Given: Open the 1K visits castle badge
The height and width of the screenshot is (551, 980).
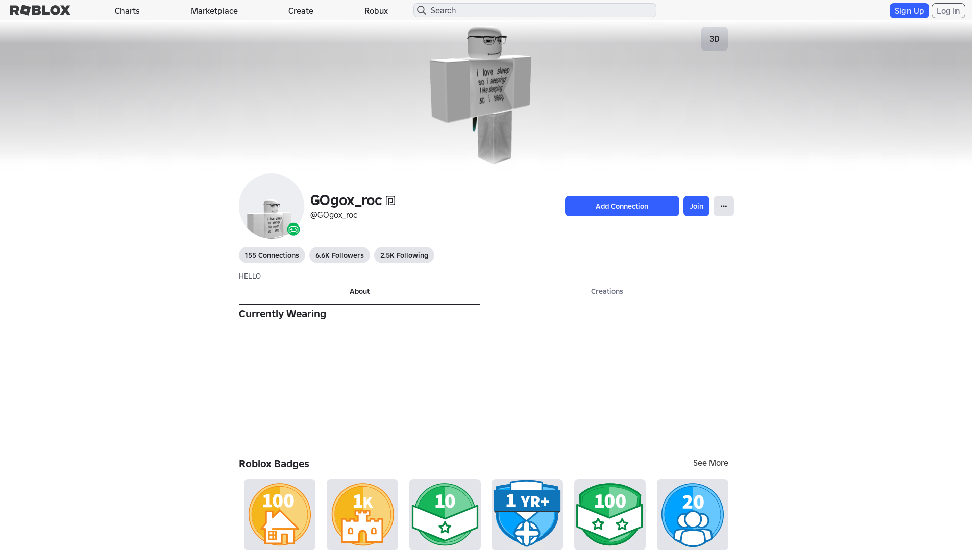Looking at the screenshot, I should [x=362, y=514].
